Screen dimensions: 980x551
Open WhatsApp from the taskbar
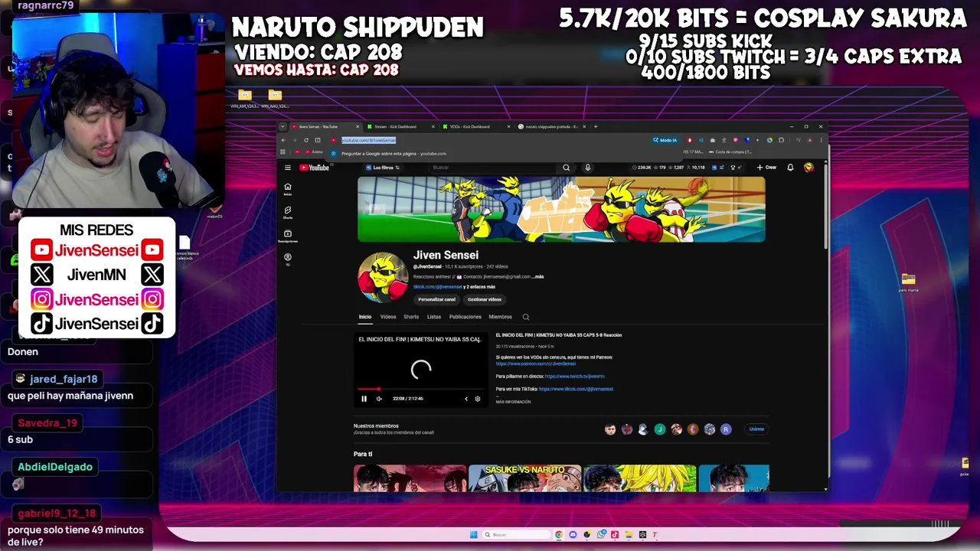coord(601,535)
